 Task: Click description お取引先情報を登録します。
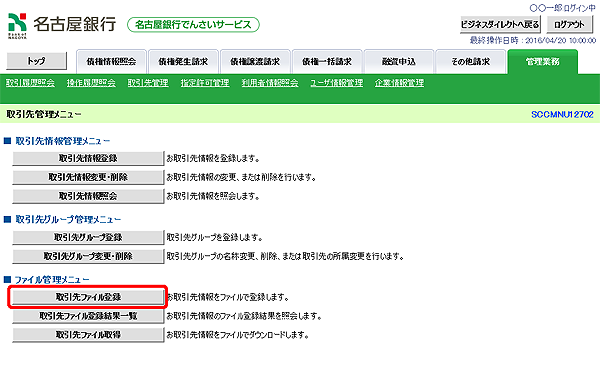click(213, 158)
